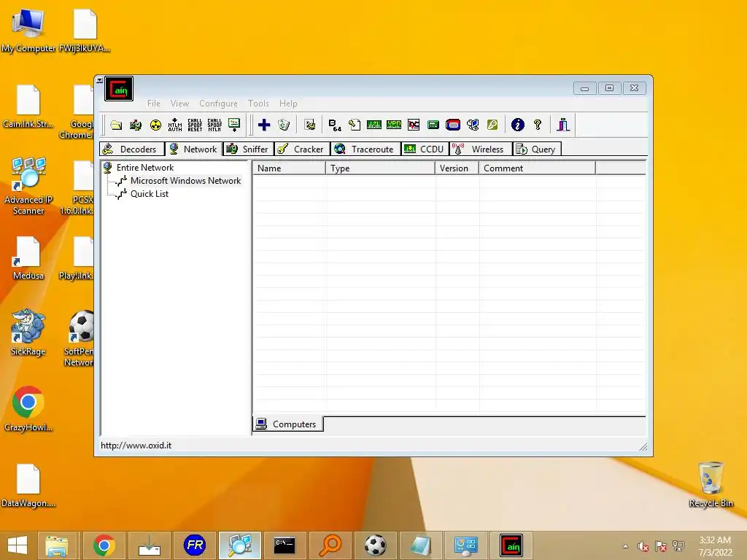Click the green VPN client password decoder icon
Image resolution: width=747 pixels, height=560 pixels.
coord(394,125)
